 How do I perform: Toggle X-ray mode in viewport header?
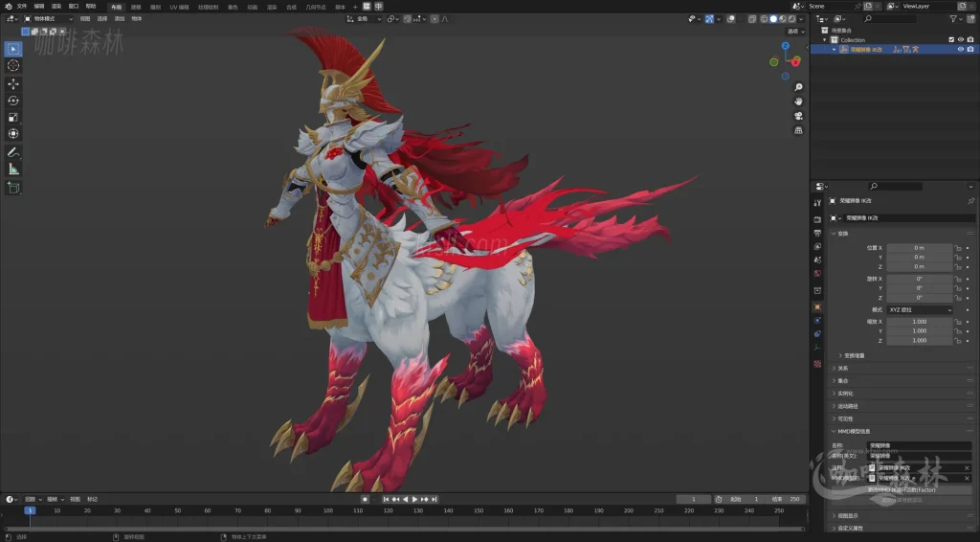[x=752, y=19]
